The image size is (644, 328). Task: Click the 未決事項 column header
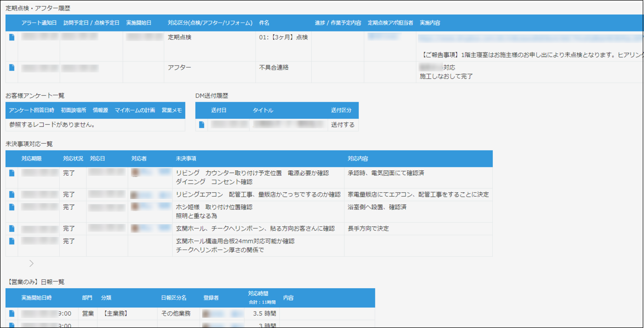186,158
